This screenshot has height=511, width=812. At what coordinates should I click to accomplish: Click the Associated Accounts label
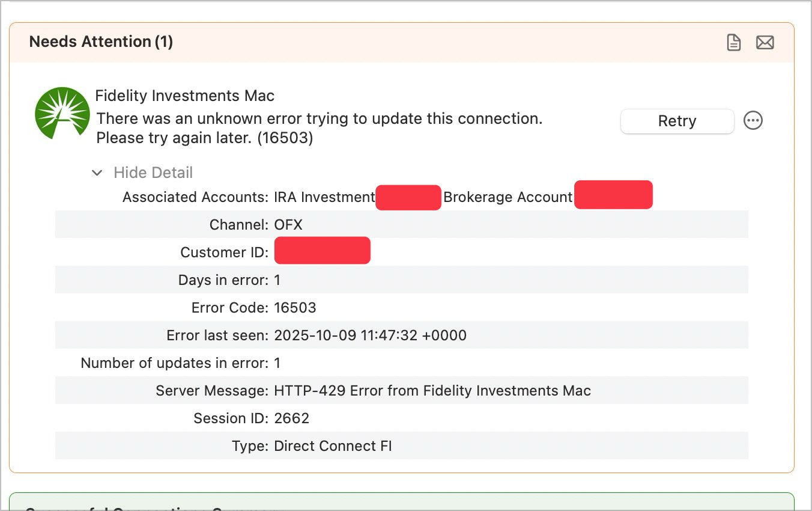click(x=195, y=197)
